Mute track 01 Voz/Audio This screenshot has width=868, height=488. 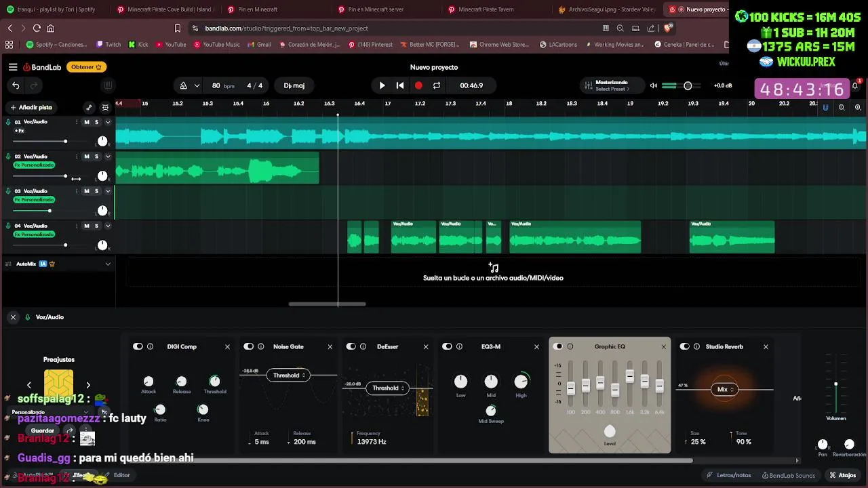click(x=86, y=122)
